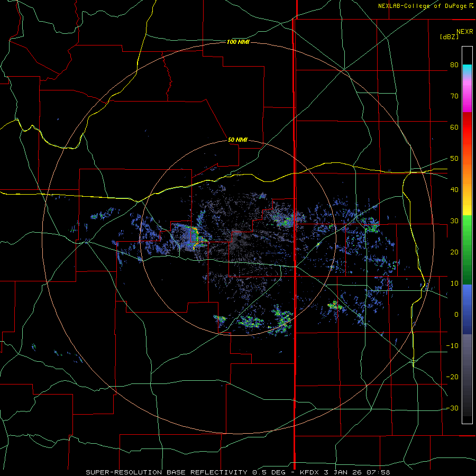Click the NEXR legend title
The width and height of the screenshot is (476, 476).
tap(464, 32)
